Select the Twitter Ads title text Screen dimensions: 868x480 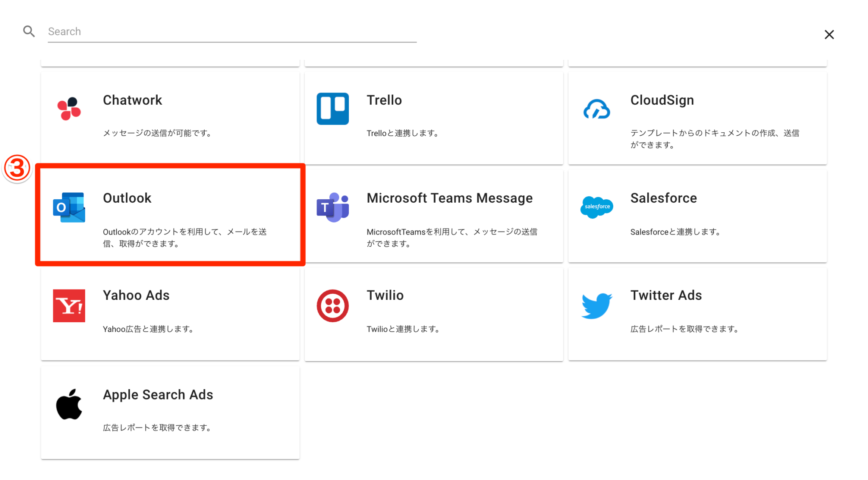(x=666, y=295)
